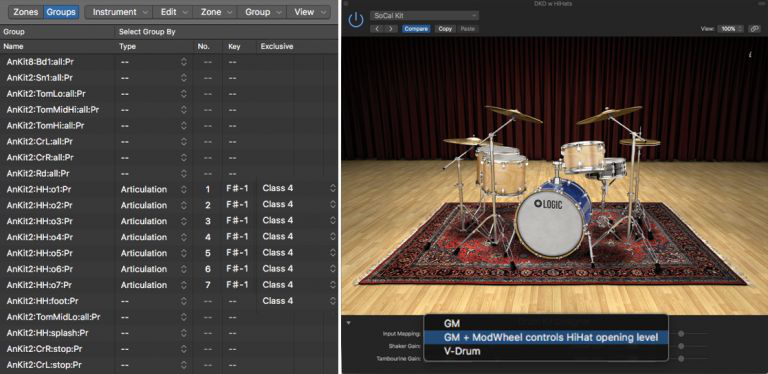Screen dimensions: 768x374
Task: Click the left crash cymbal
Action: point(513,114)
